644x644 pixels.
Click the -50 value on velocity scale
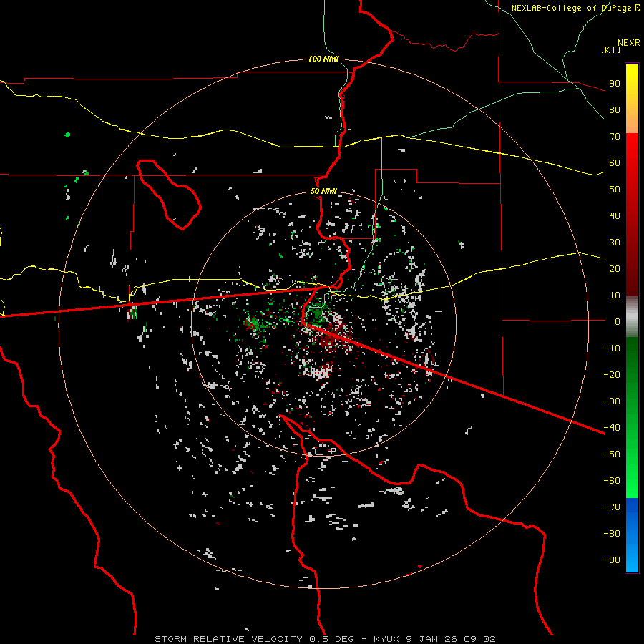pyautogui.click(x=612, y=454)
